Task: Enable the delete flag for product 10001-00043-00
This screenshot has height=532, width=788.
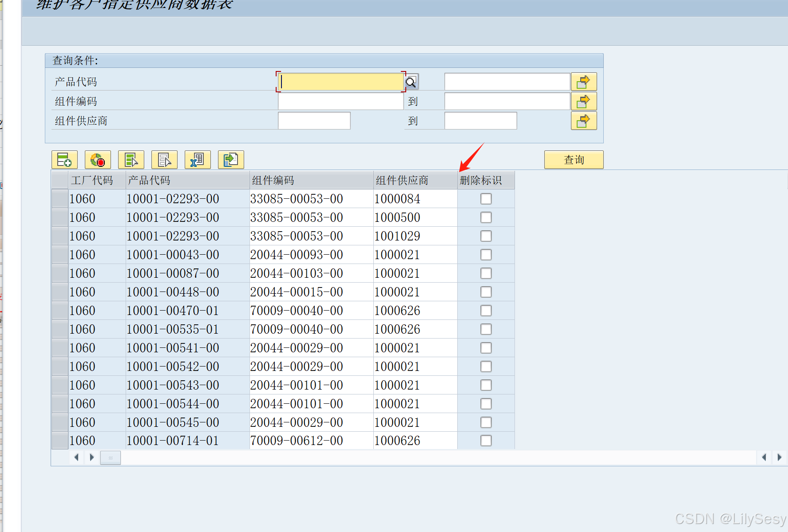Action: click(x=485, y=255)
